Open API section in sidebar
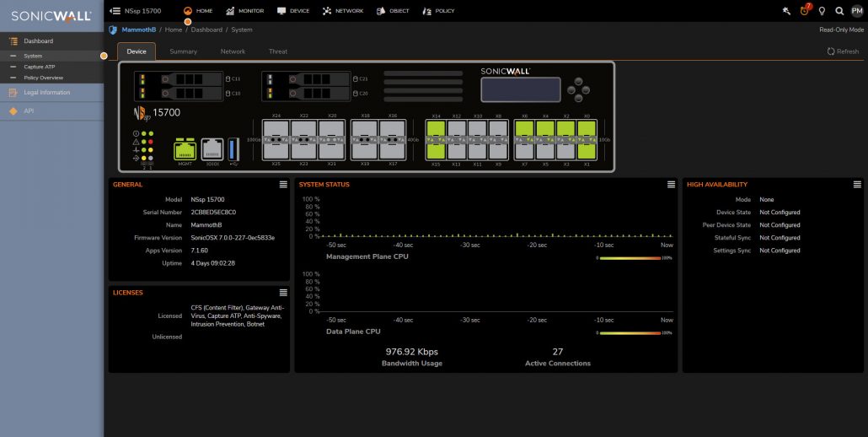 coord(51,111)
